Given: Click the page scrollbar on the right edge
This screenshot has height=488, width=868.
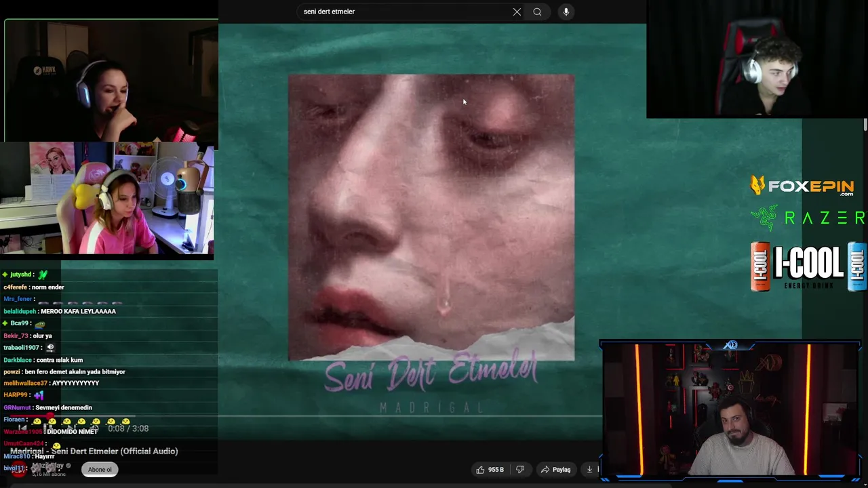Looking at the screenshot, I should pos(865,125).
